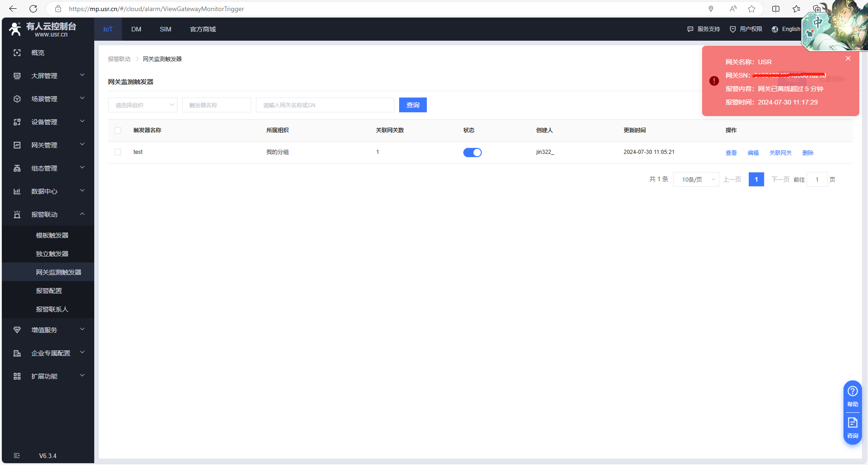
Task: Click the sidebar collapse icon beside version
Action: pos(17,456)
